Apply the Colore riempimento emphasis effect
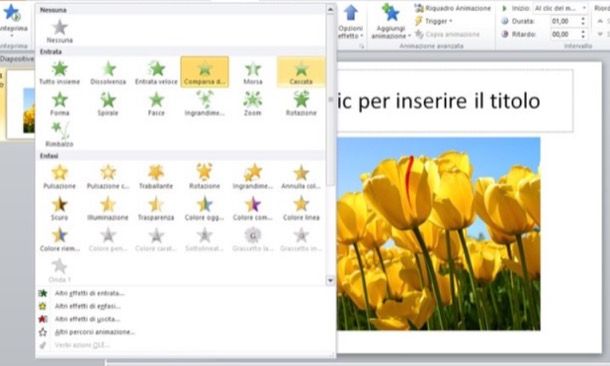 pyautogui.click(x=60, y=240)
